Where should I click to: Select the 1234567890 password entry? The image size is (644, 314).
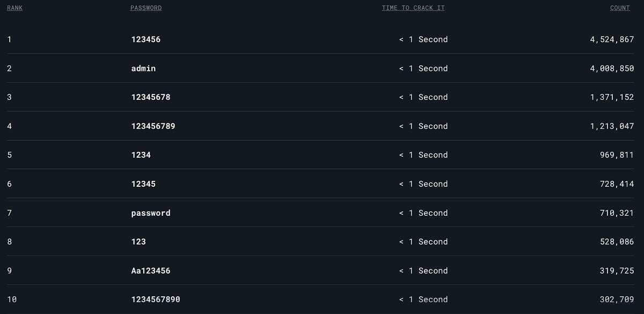click(x=156, y=300)
